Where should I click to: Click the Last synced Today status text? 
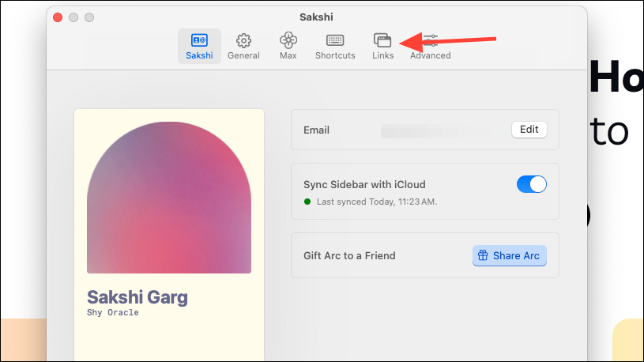[377, 202]
